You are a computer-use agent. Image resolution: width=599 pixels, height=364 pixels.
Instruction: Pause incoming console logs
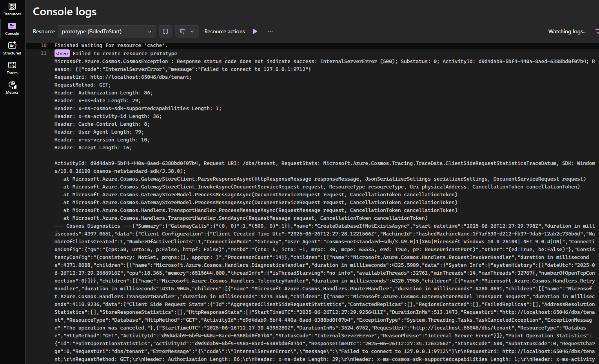coord(165,31)
